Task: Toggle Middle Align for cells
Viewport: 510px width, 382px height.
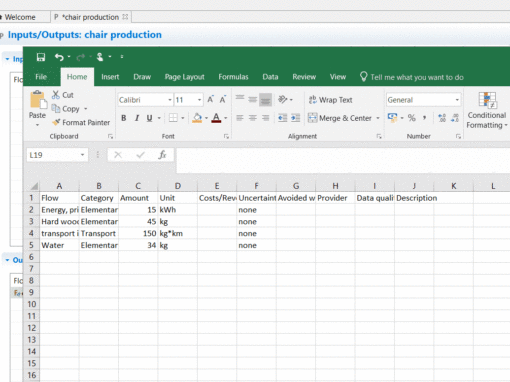Action: click(x=253, y=100)
